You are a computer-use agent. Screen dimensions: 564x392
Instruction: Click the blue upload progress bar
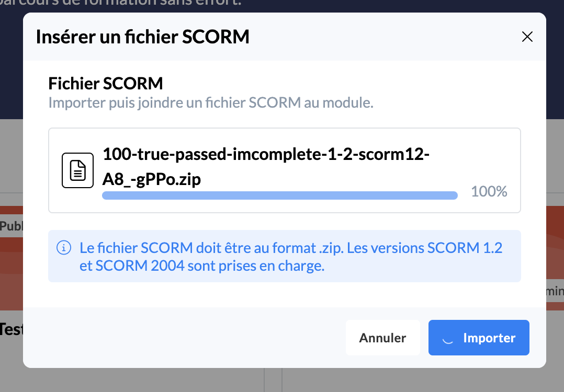coord(279,195)
